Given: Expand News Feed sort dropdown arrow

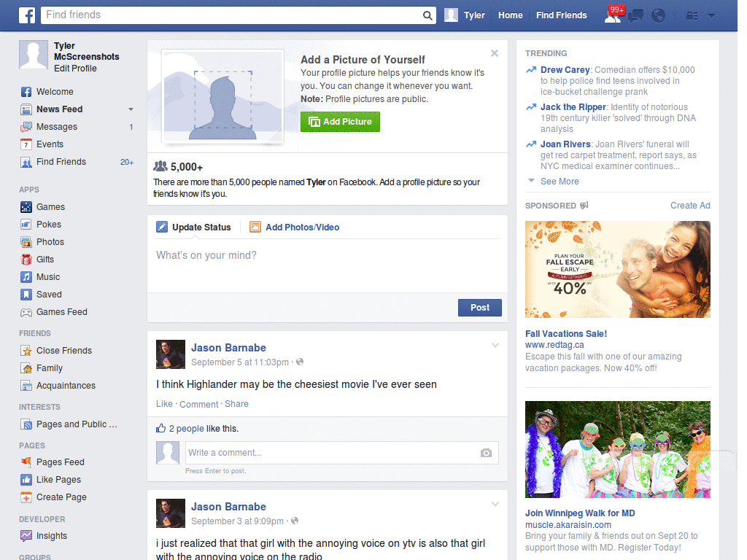Looking at the screenshot, I should [x=131, y=109].
